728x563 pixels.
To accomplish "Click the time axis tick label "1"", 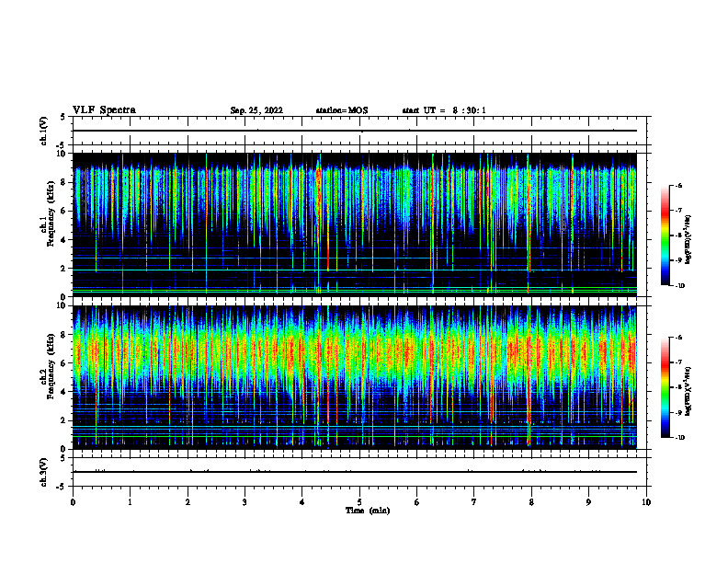I will [130, 502].
